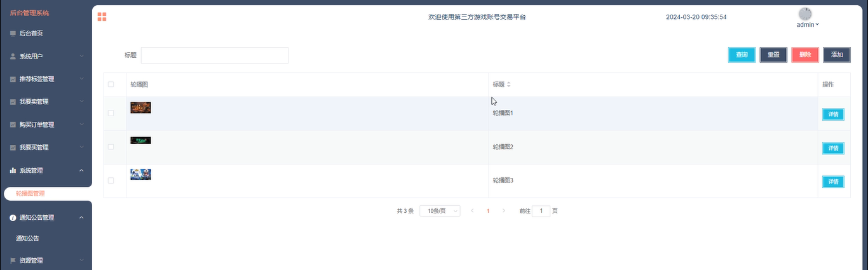Click the orange grid menu icon in header
Screen dimensions: 868x270
[102, 17]
